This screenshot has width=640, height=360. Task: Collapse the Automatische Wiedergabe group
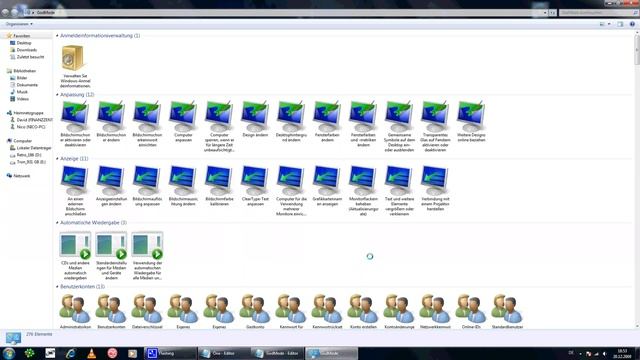pos(57,223)
